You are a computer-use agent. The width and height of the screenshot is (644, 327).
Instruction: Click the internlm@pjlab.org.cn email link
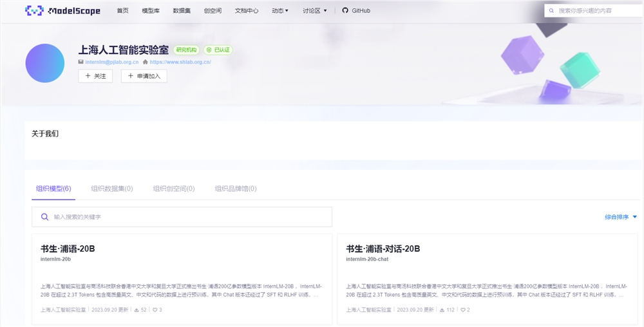pyautogui.click(x=111, y=62)
